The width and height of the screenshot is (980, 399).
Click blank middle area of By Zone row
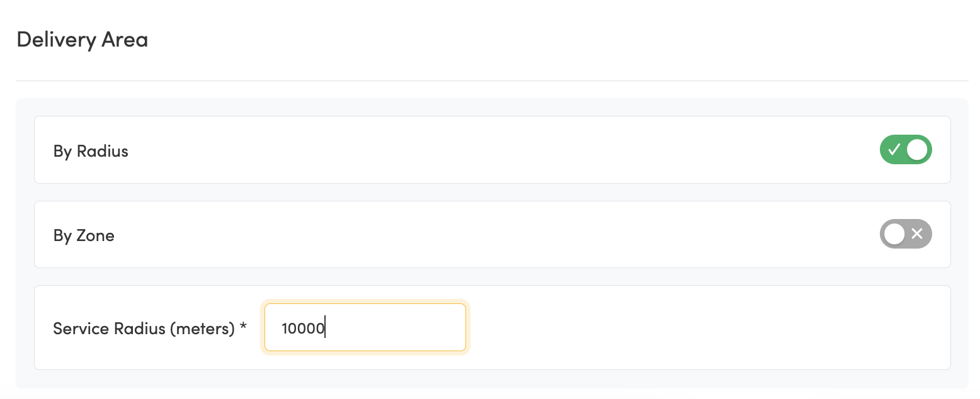(x=491, y=234)
